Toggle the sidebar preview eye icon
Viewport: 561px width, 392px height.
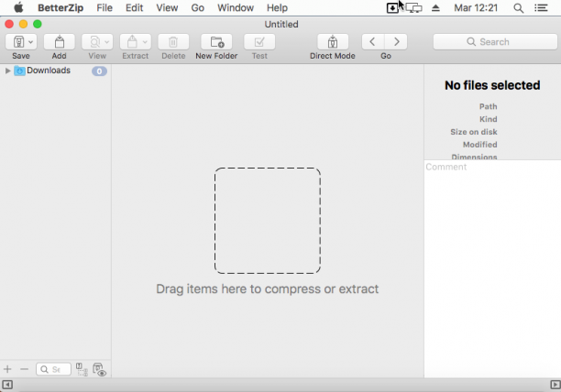(100, 369)
